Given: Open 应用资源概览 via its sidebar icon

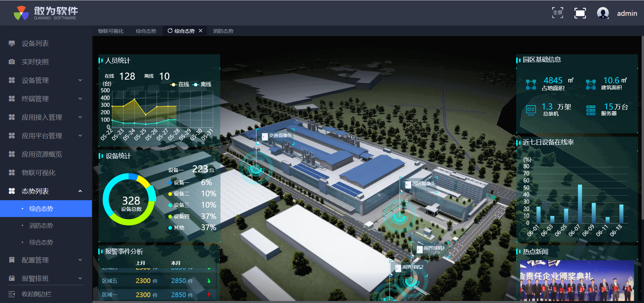Looking at the screenshot, I should pyautogui.click(x=12, y=154).
